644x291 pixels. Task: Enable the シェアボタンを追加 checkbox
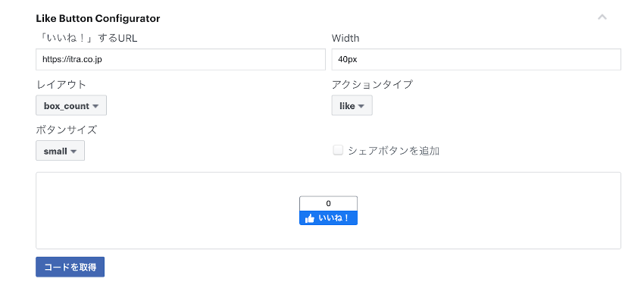pos(338,151)
